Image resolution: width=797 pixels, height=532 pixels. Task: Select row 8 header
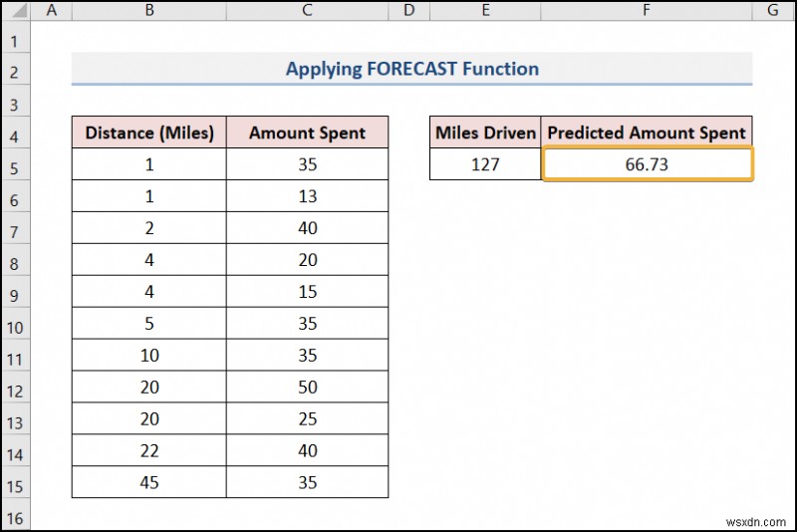(x=16, y=260)
